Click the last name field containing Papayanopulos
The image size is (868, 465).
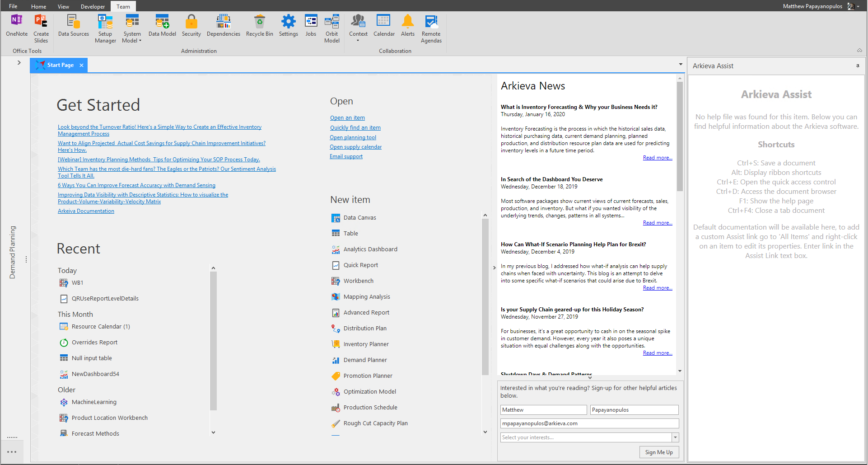635,410
